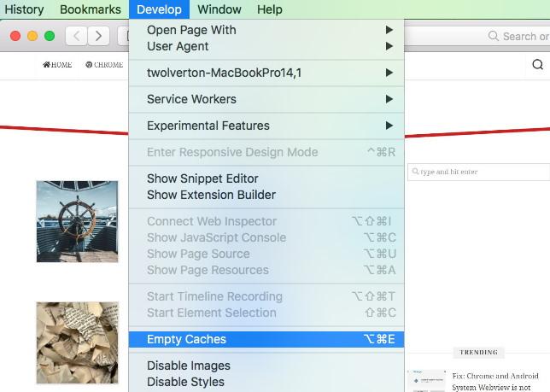Click the 'type and hit enter' search field
Image resolution: width=550 pixels, height=392 pixels.
click(x=478, y=172)
